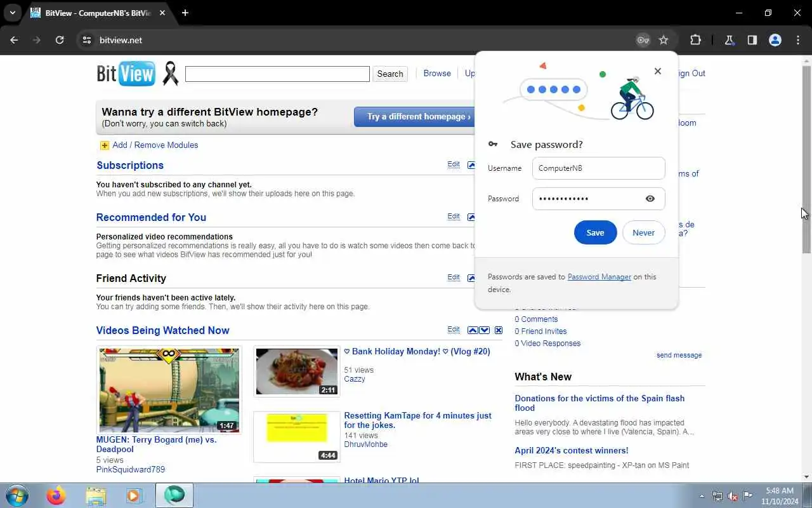Image resolution: width=812 pixels, height=508 pixels.
Task: Close the BitView browser tab
Action: (x=162, y=13)
